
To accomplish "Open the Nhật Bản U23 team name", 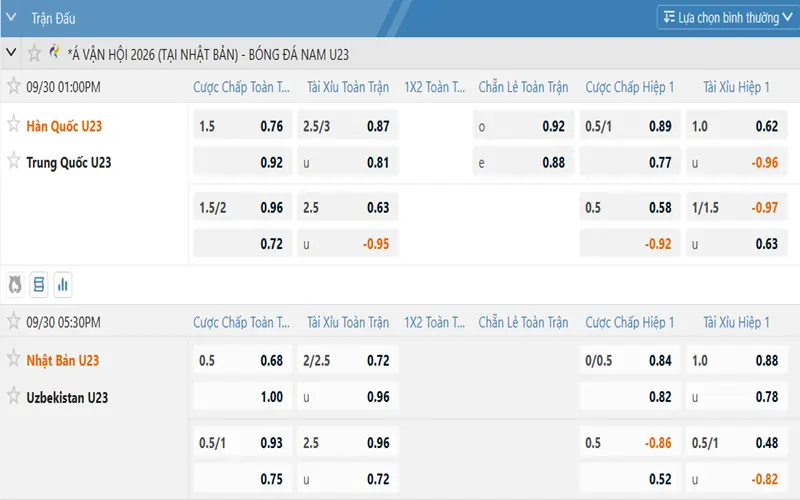I will (63, 360).
